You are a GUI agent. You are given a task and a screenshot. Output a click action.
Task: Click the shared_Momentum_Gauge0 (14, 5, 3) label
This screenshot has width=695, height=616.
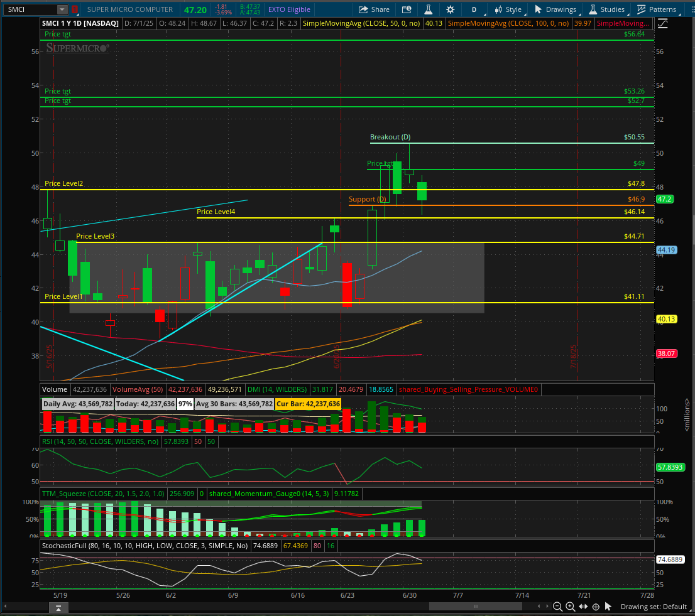269,494
